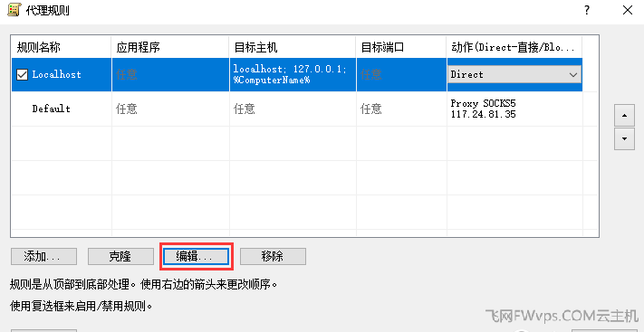The width and height of the screenshot is (644, 332).
Task: Close the proxy rules dialog
Action: click(628, 10)
